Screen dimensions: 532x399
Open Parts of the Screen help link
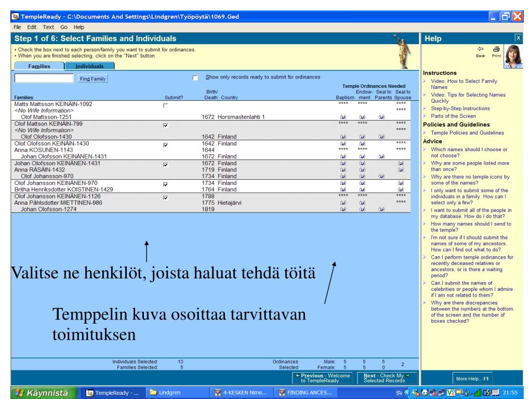coord(453,116)
